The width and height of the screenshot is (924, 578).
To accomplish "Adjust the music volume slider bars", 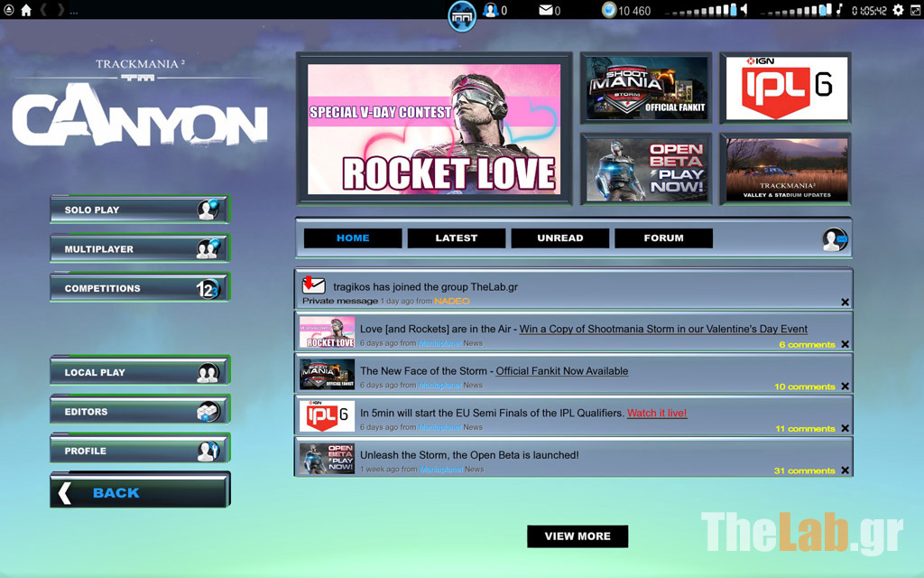I will [796, 11].
